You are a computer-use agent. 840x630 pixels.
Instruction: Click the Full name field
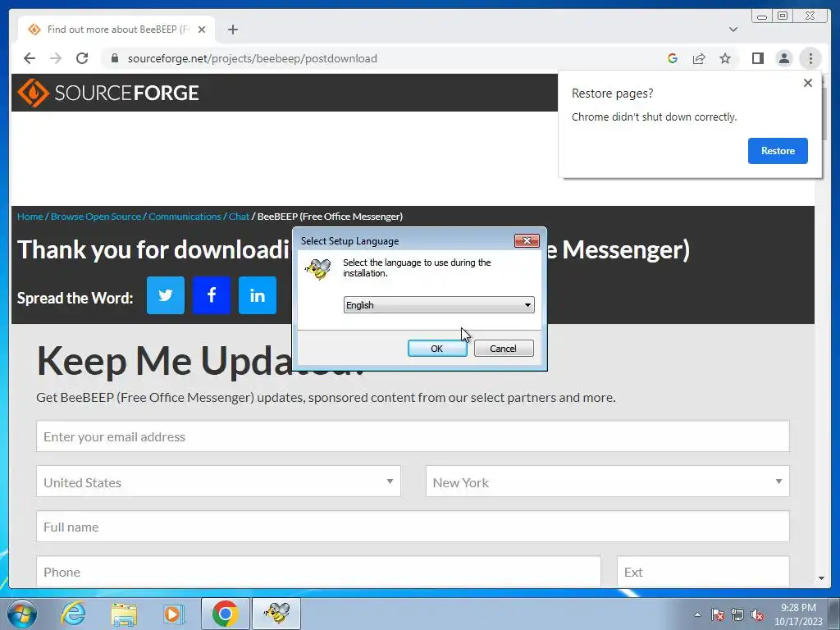pyautogui.click(x=413, y=526)
